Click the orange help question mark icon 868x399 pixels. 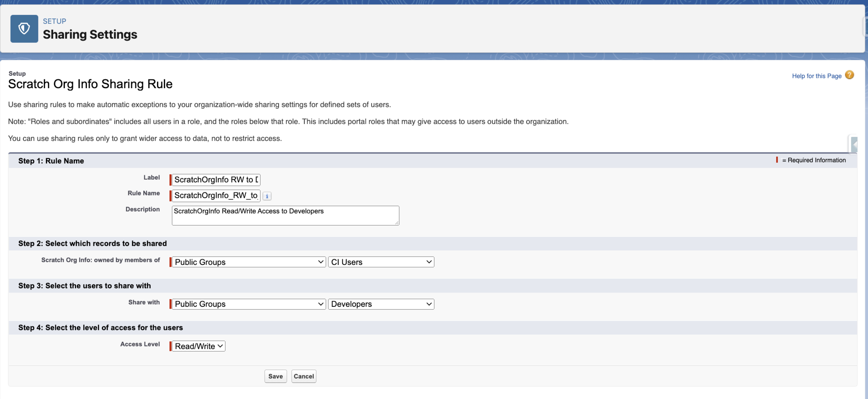point(849,75)
